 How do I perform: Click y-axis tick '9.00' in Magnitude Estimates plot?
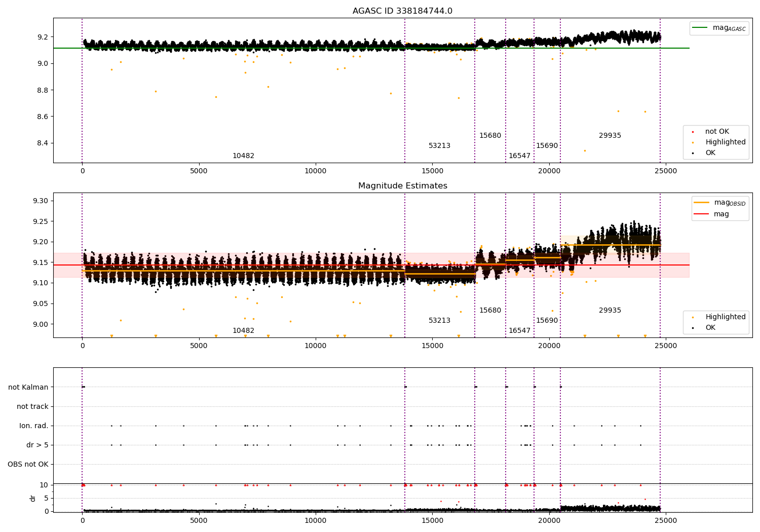(x=40, y=325)
